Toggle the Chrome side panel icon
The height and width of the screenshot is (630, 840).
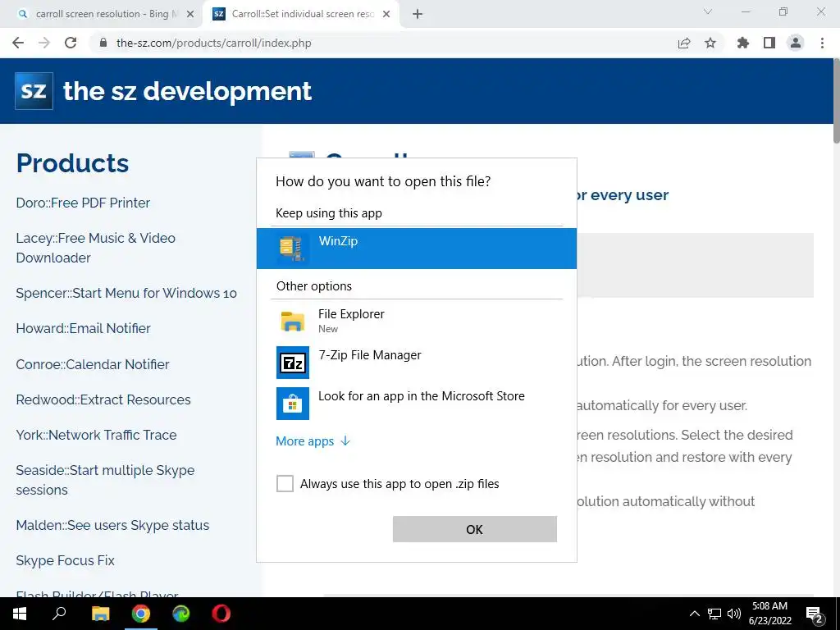[x=769, y=43]
